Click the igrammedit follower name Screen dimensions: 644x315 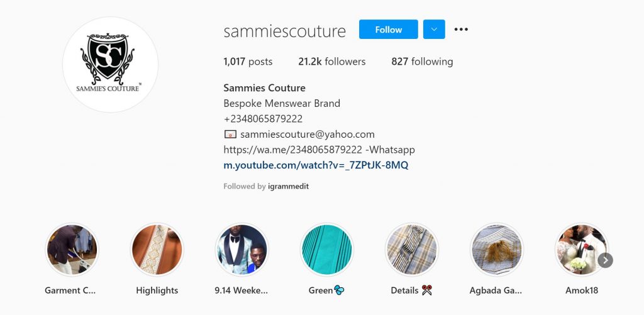point(288,187)
